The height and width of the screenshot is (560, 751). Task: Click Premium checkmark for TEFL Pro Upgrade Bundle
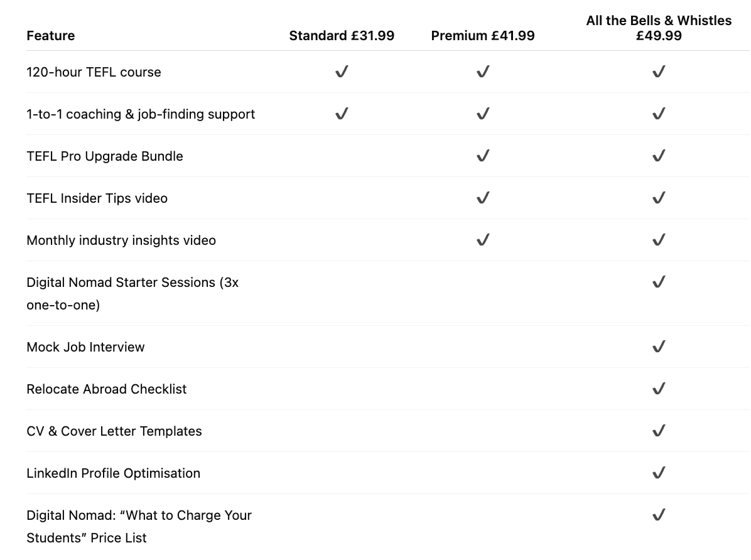pos(483,156)
